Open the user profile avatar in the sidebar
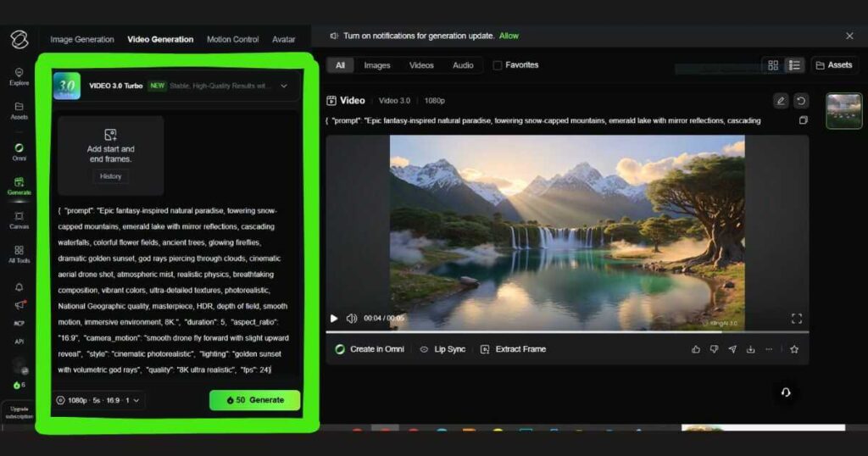868x456 pixels. (20, 365)
